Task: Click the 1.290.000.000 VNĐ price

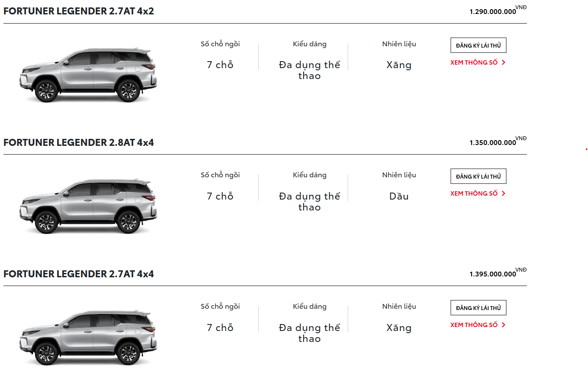Action: [493, 12]
